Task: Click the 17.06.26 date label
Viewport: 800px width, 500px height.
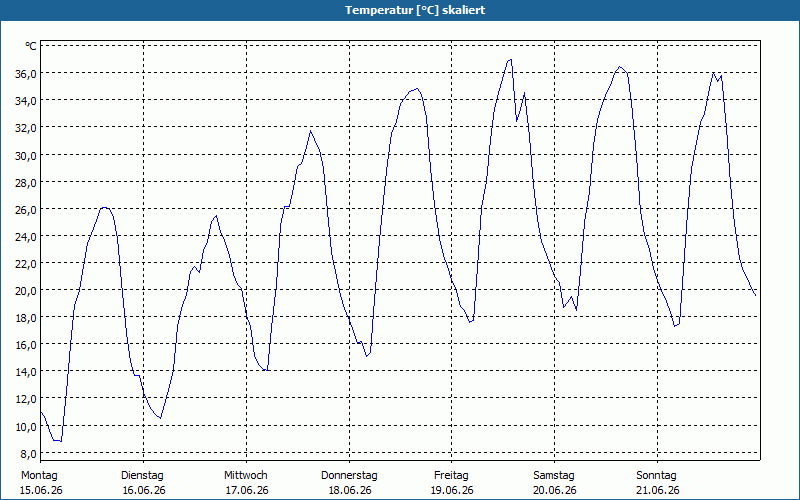Action: [x=247, y=490]
